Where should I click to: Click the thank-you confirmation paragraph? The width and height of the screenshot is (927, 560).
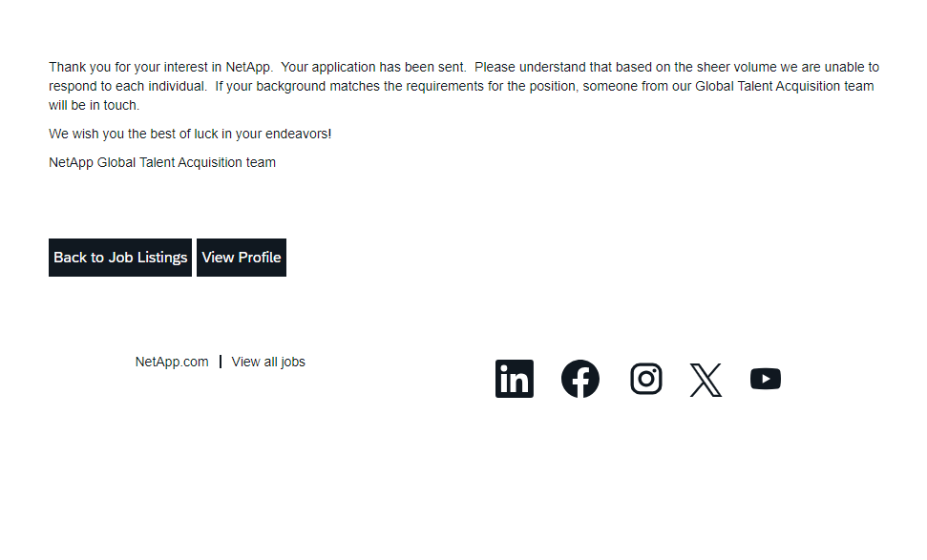click(x=463, y=86)
